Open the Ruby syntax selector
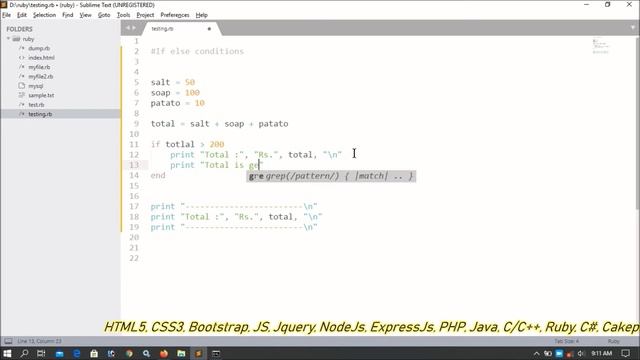This screenshot has height=360, width=640. tap(613, 341)
